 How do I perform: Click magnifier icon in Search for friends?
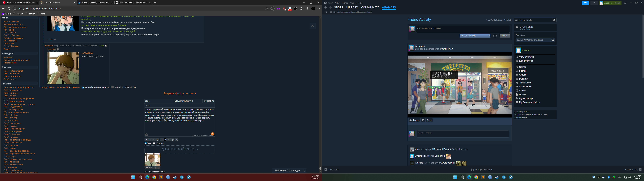pyautogui.click(x=554, y=20)
